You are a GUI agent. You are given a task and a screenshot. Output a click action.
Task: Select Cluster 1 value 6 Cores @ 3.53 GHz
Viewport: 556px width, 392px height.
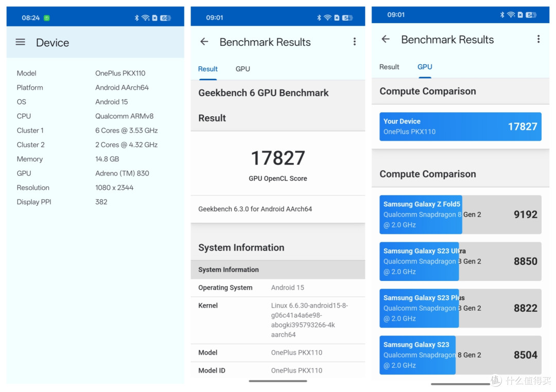(x=126, y=131)
